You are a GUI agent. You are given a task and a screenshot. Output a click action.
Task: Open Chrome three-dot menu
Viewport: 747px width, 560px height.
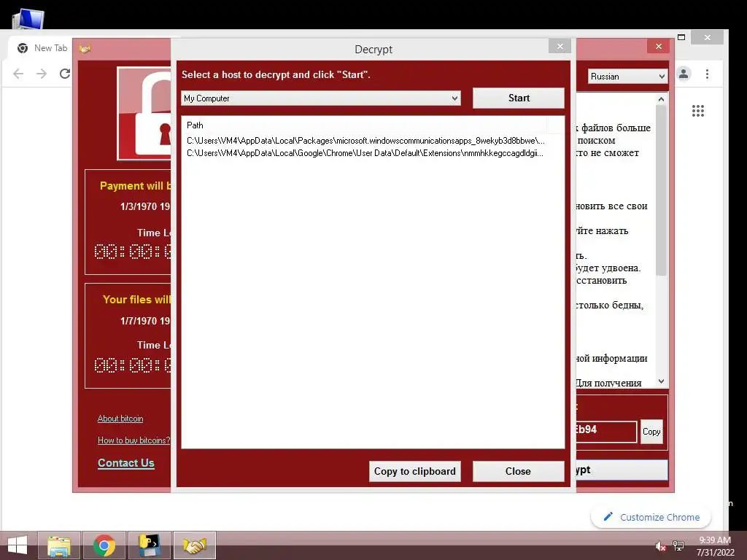pos(707,74)
